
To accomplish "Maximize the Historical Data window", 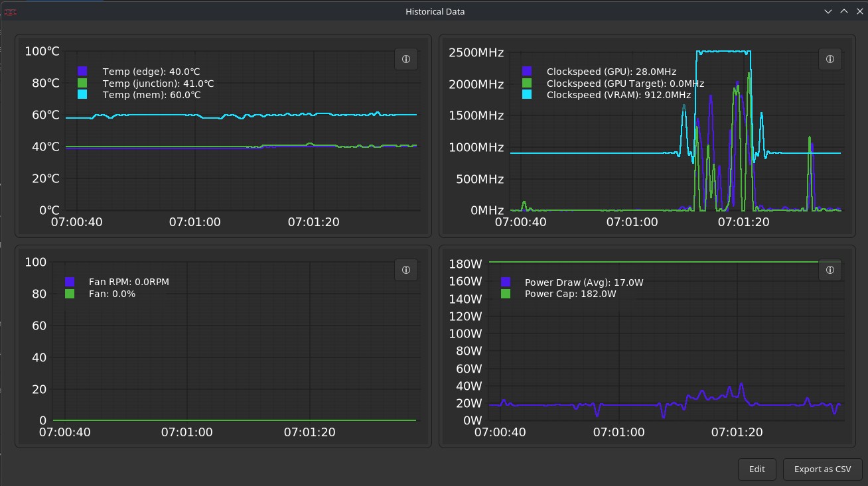I will point(844,11).
